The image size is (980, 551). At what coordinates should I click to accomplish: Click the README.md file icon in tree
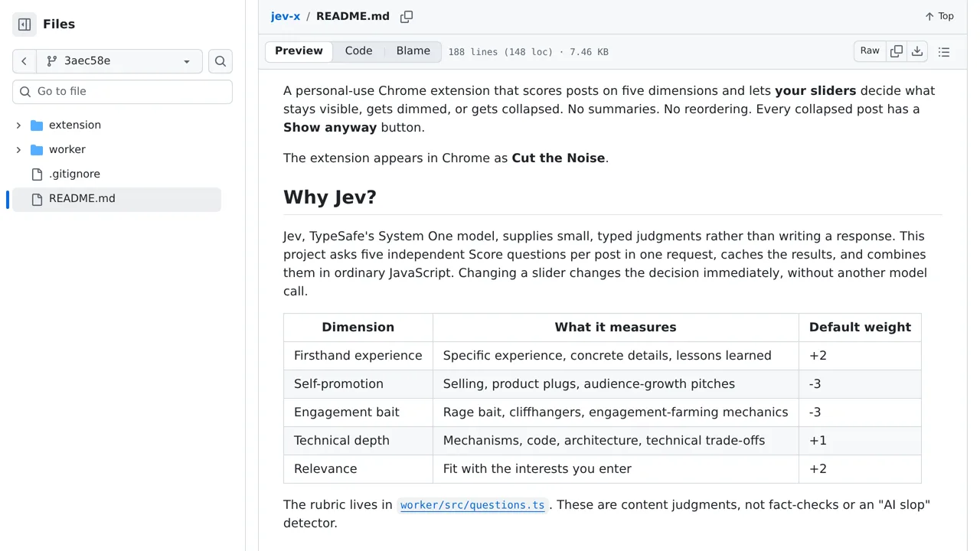point(37,199)
